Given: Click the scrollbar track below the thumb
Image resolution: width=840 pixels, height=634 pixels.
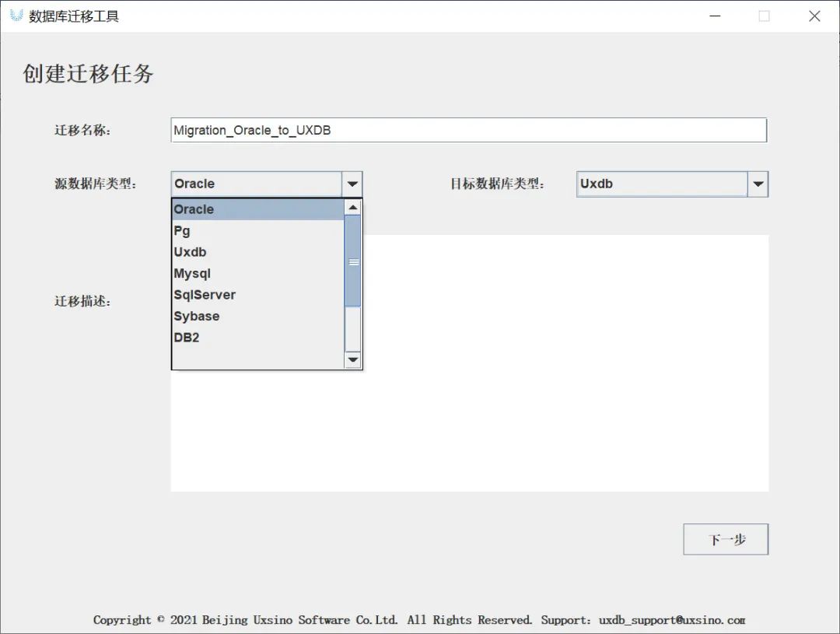Looking at the screenshot, I should coord(352,329).
